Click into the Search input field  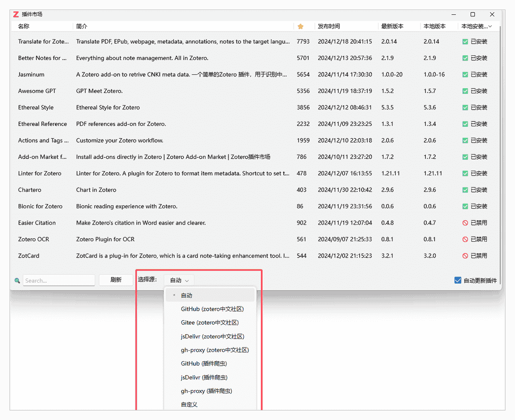tap(59, 281)
